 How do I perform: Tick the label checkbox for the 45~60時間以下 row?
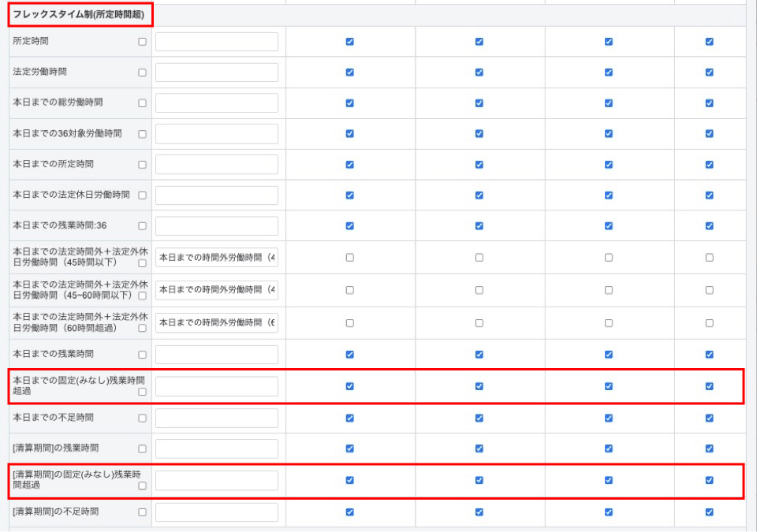point(142,296)
